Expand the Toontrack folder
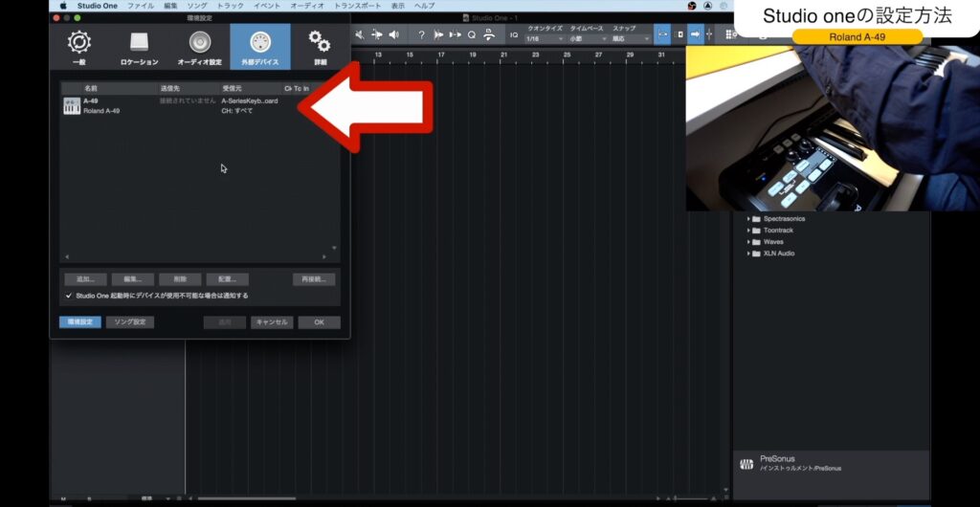980x507 pixels. click(x=748, y=231)
